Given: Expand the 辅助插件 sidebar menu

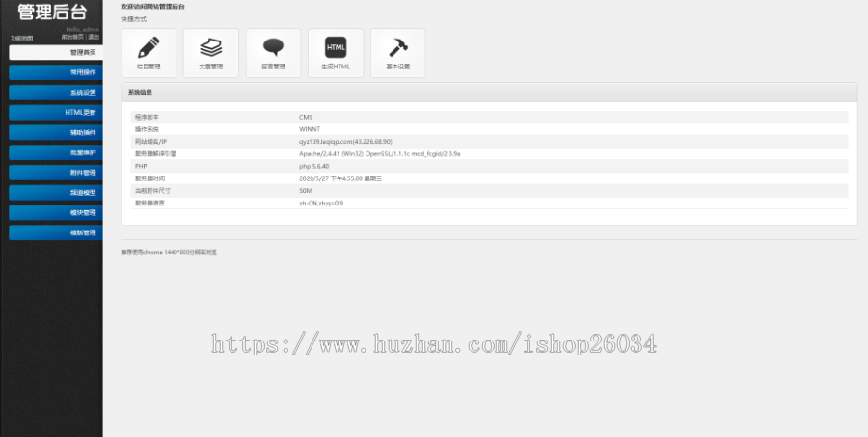Looking at the screenshot, I should pos(56,132).
